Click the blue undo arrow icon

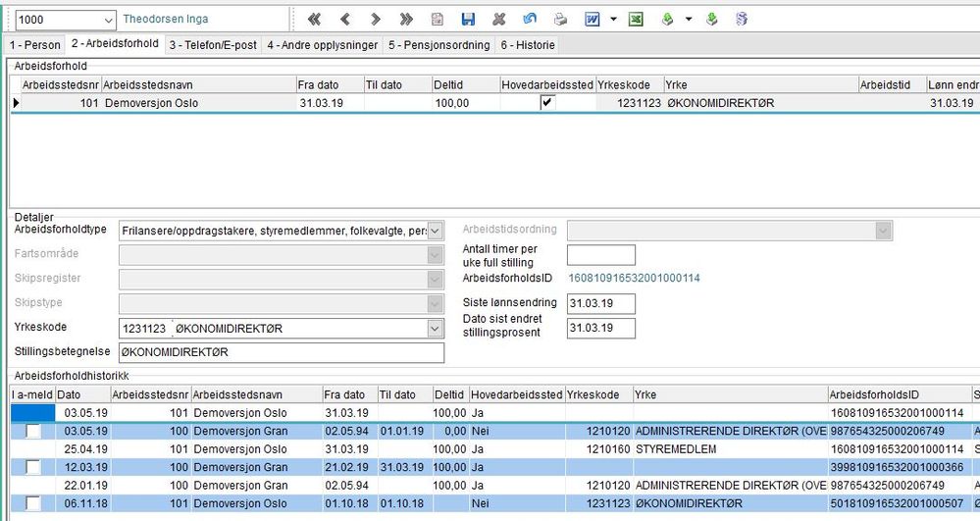point(530,20)
